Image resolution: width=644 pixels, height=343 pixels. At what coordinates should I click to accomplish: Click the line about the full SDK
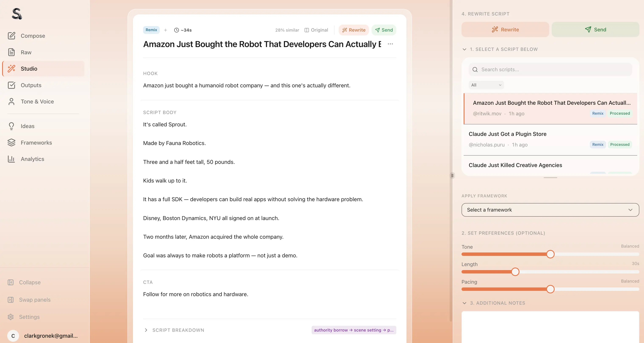[253, 199]
